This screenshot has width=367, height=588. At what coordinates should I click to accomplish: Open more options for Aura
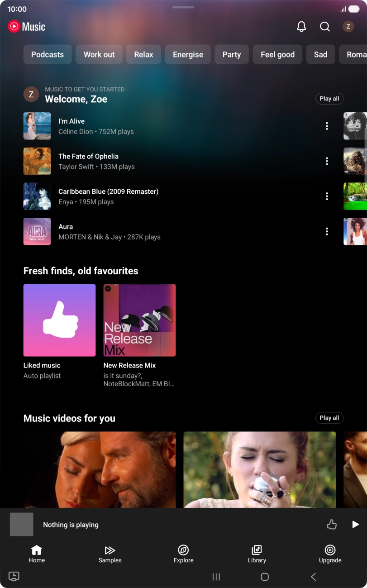tap(327, 231)
